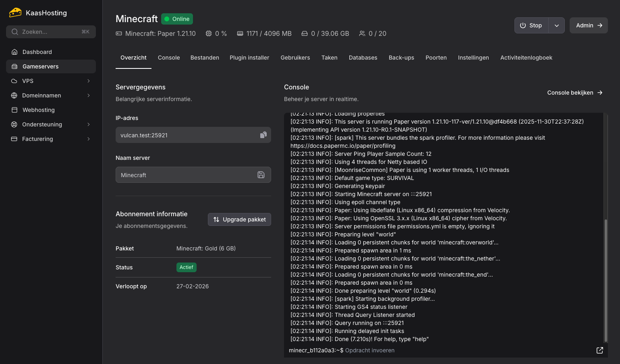The image size is (620, 364).
Task: Open the Back-ups tab
Action: (x=401, y=58)
